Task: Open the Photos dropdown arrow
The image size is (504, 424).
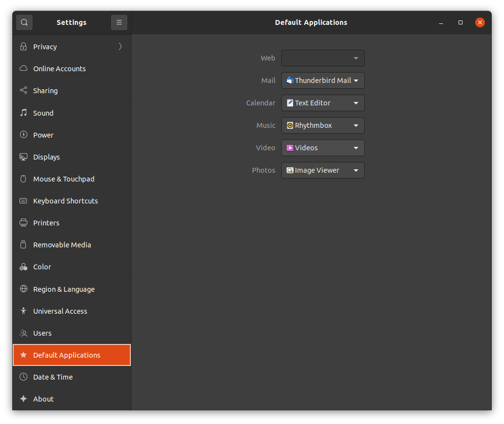Action: [356, 171]
